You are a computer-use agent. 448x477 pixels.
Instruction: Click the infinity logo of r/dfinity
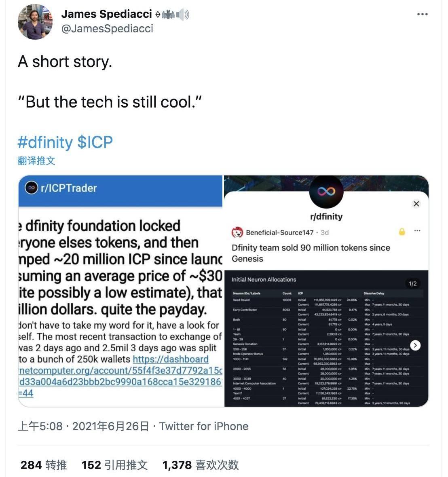click(x=326, y=191)
